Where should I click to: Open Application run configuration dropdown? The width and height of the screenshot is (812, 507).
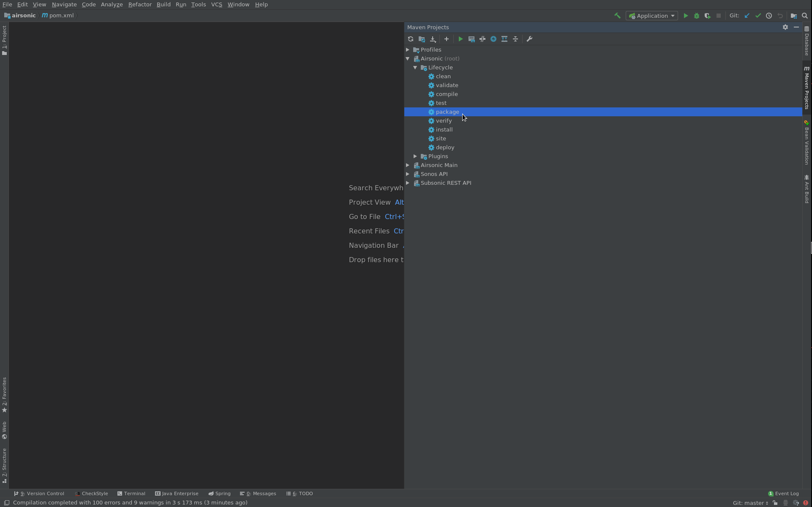pyautogui.click(x=652, y=16)
